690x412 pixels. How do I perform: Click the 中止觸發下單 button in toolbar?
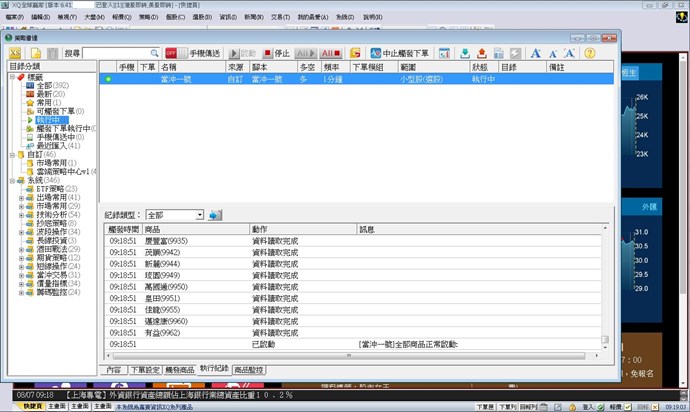tap(398, 52)
